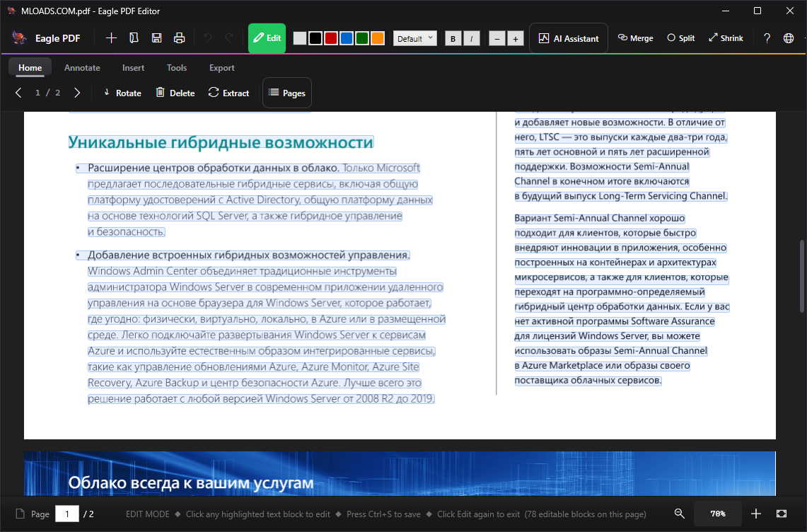Edit text line 'Вариант Semi-Annual Channel хорошо'
Viewport: 807px width, 532px height.
600,218
